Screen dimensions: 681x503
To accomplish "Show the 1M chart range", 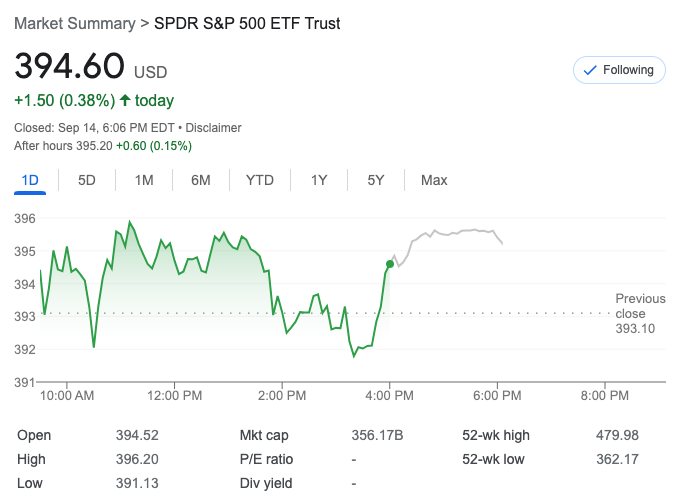I will pyautogui.click(x=144, y=180).
